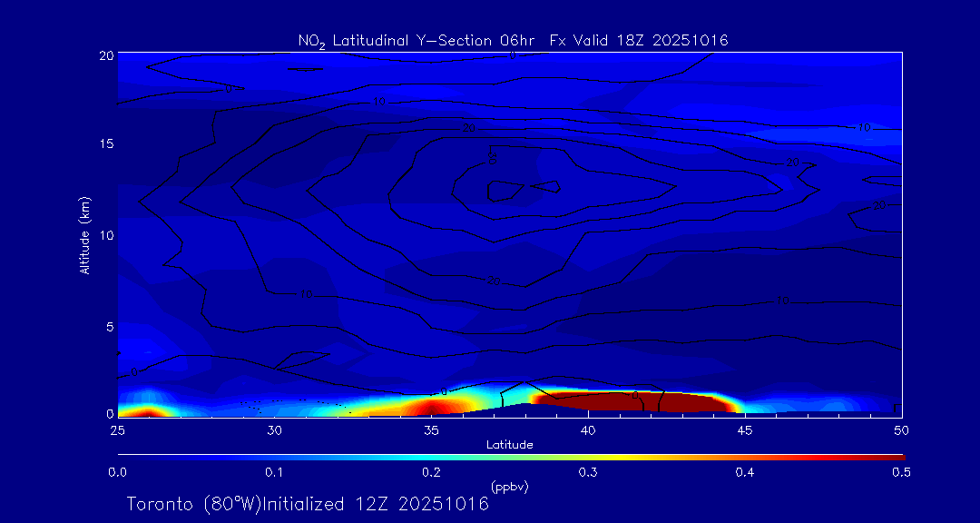
Task: Click the 45 latitude tick label
Action: pyautogui.click(x=745, y=429)
